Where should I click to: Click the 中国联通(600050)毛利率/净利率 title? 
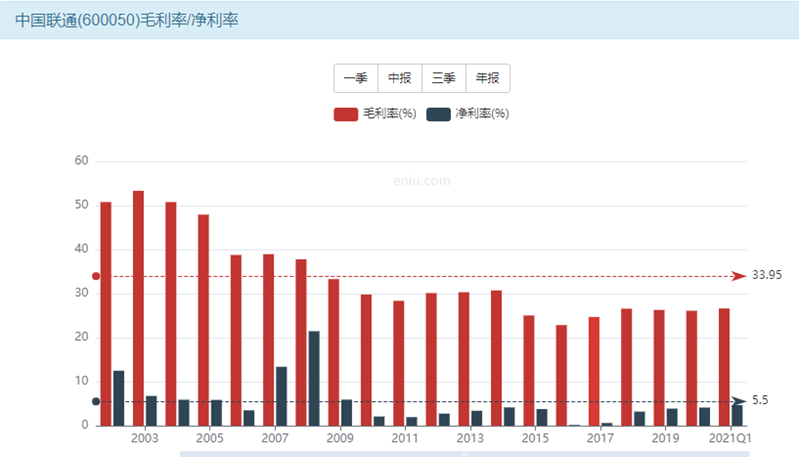click(x=127, y=20)
